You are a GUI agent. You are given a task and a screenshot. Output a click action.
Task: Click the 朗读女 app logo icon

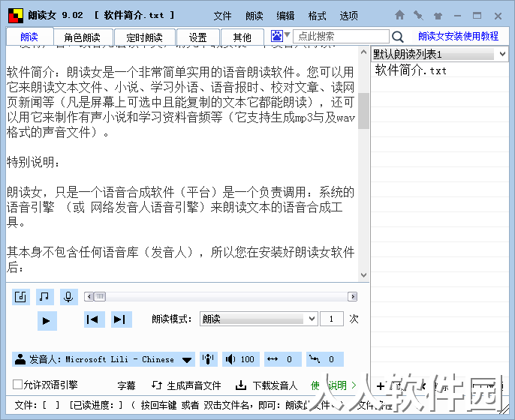coord(16,16)
